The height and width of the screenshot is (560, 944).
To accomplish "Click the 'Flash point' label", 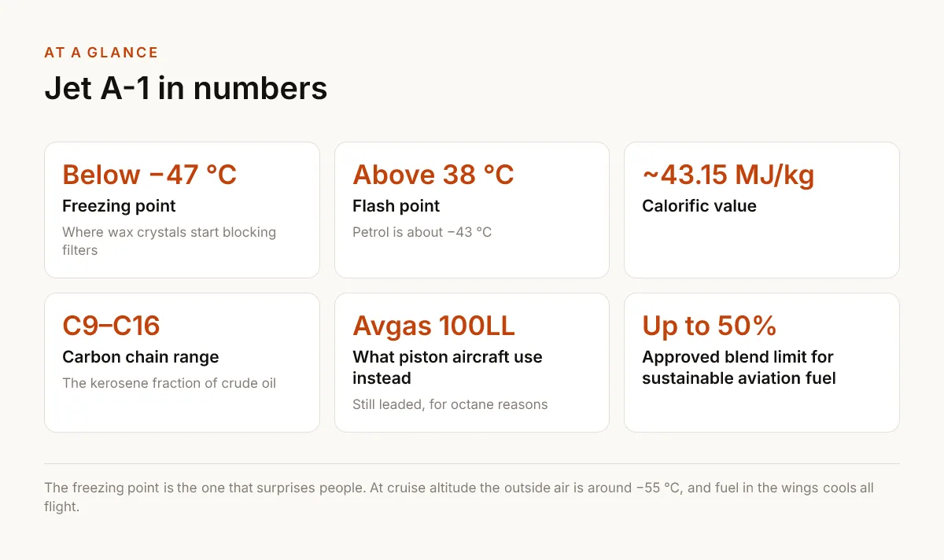I will 396,206.
